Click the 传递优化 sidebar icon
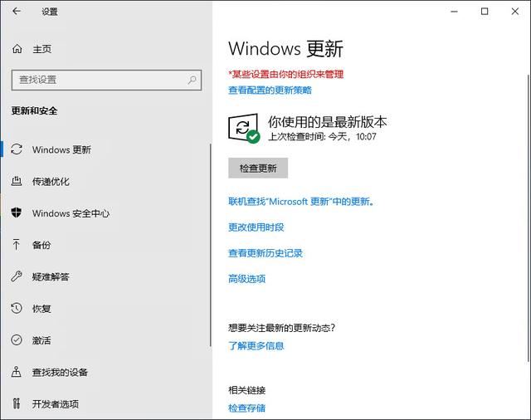The height and width of the screenshot is (420, 531). point(17,181)
